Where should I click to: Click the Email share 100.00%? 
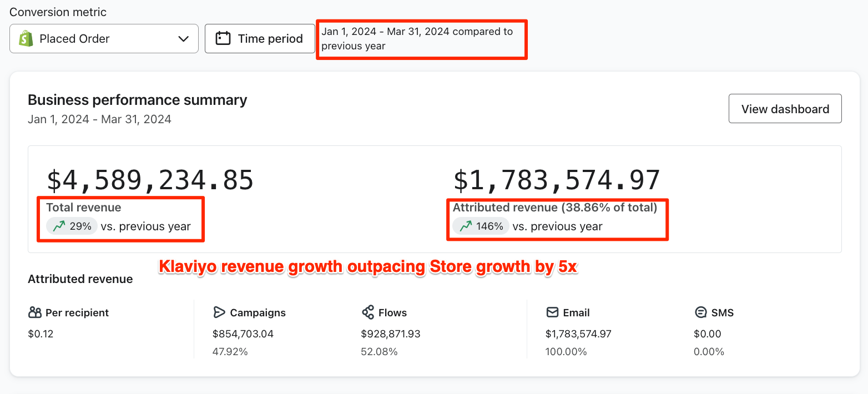click(x=567, y=352)
